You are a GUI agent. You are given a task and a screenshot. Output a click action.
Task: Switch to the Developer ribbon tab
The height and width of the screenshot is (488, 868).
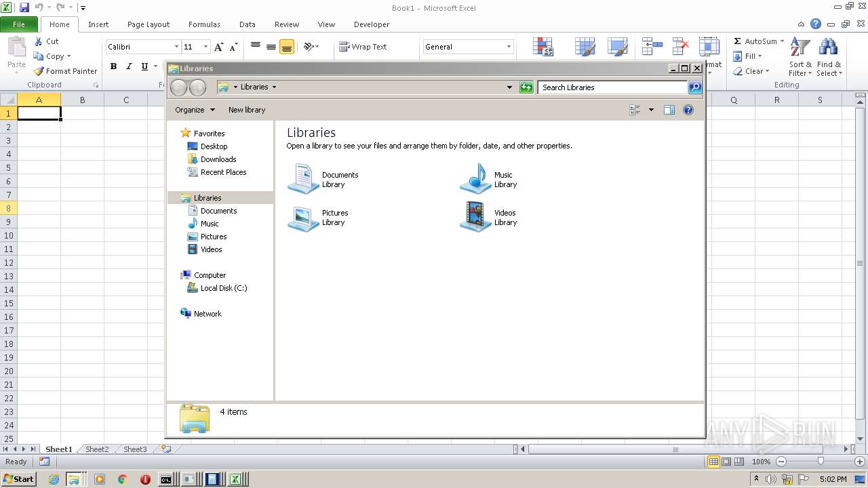pyautogui.click(x=372, y=24)
